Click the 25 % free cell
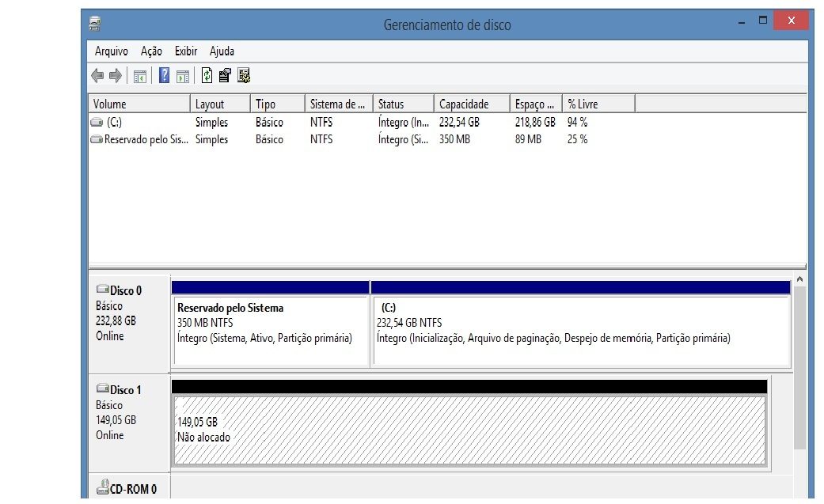The image size is (824, 504). pos(577,139)
